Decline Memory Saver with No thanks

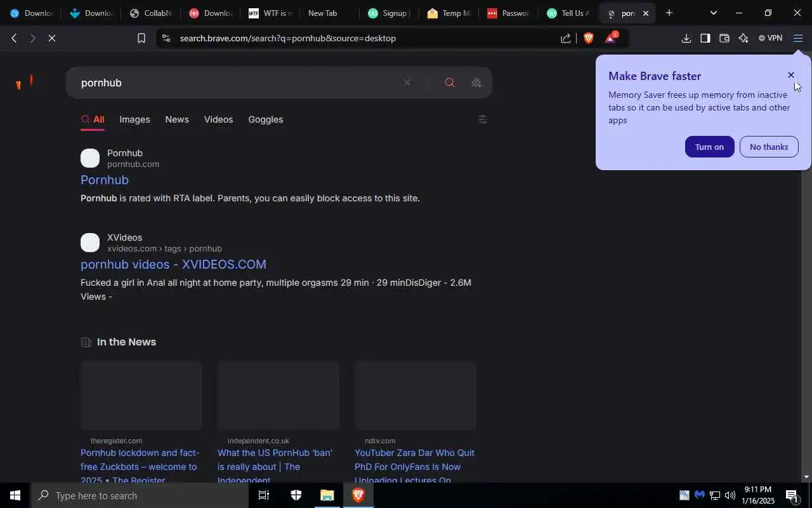pyautogui.click(x=769, y=147)
